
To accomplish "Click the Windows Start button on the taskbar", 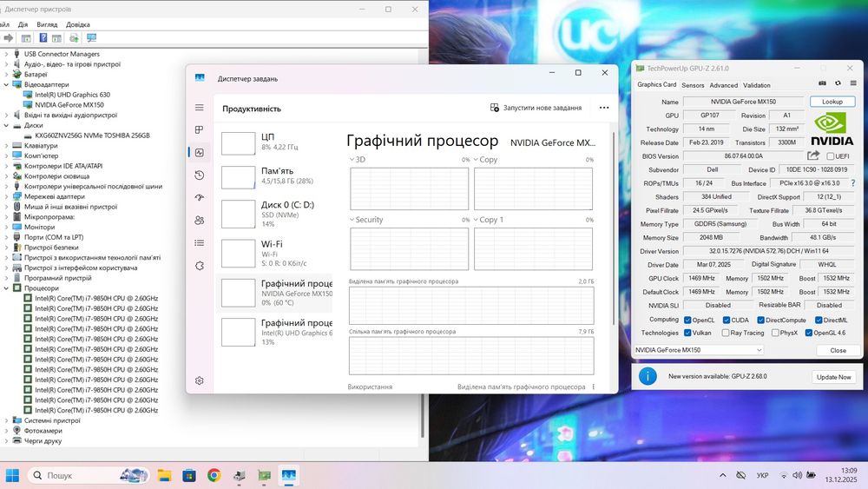I will tap(12, 475).
